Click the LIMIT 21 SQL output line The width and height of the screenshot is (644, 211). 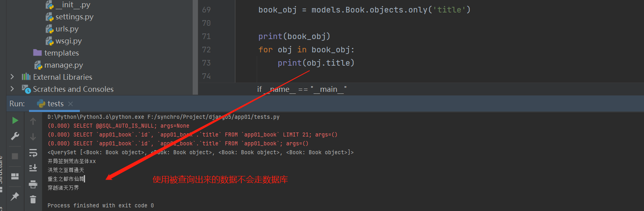(x=193, y=134)
